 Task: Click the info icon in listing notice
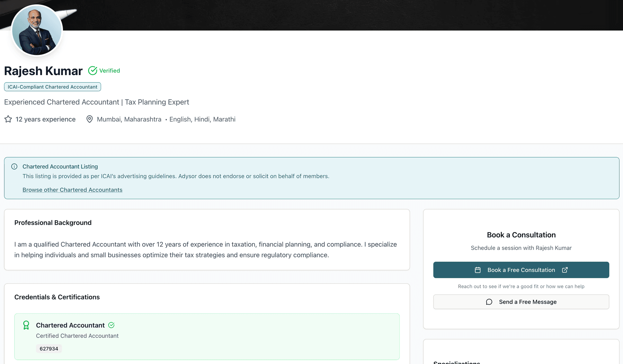point(14,167)
